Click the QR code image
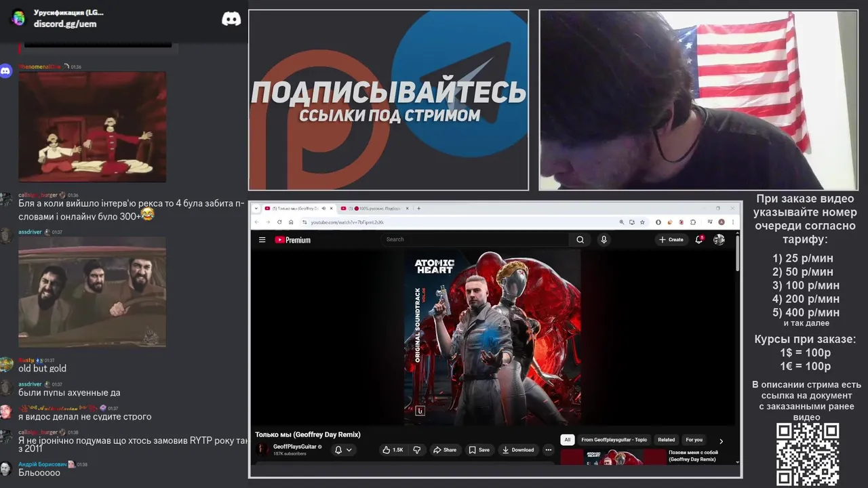Screen dimensions: 868x488 [808, 454]
